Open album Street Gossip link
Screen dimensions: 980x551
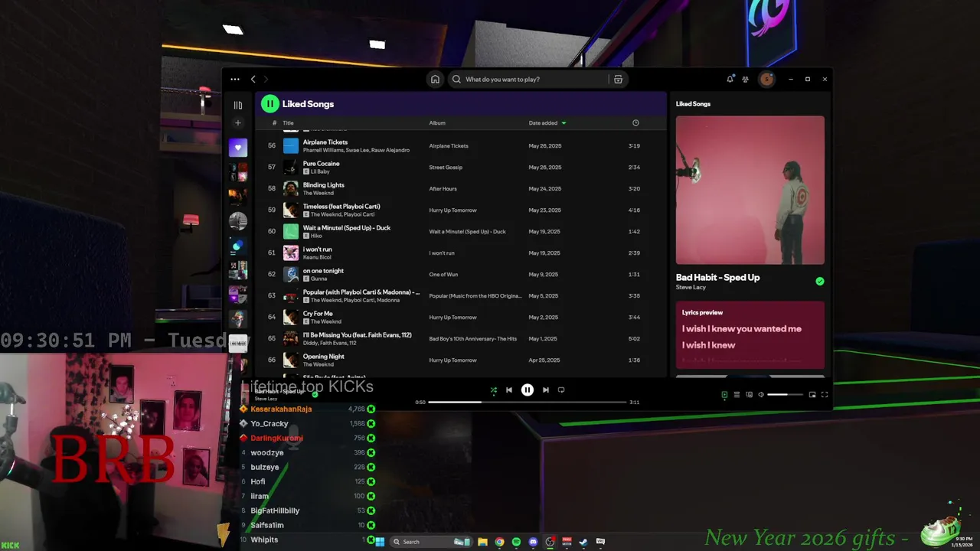[446, 167]
